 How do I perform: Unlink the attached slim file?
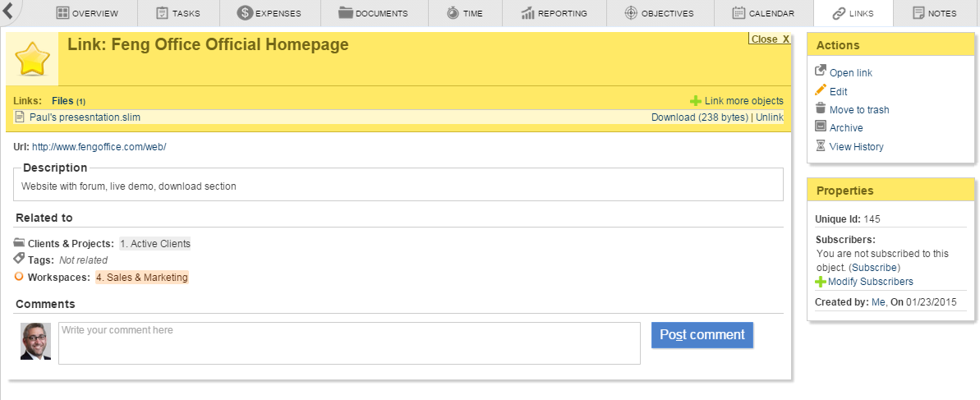click(770, 117)
